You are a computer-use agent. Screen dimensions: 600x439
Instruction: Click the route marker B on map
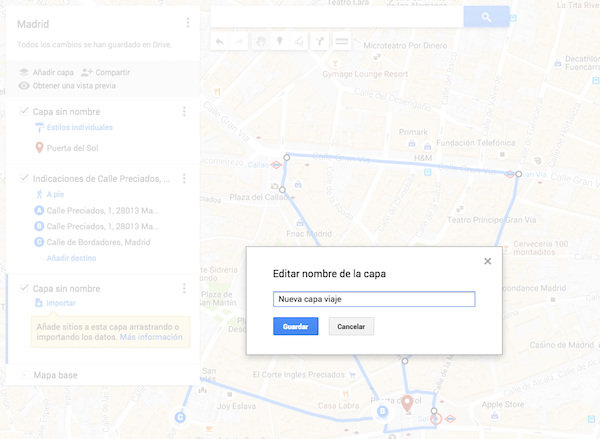pos(382,411)
